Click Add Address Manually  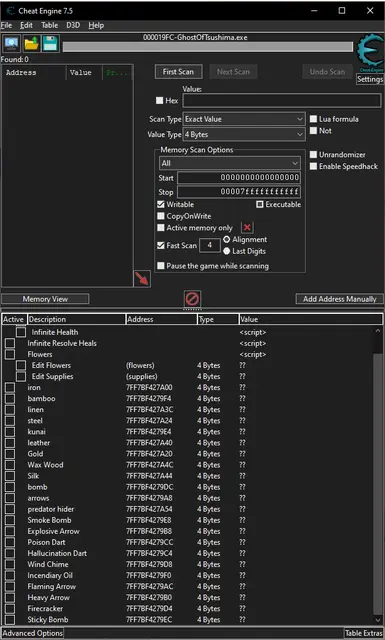pyautogui.click(x=339, y=299)
